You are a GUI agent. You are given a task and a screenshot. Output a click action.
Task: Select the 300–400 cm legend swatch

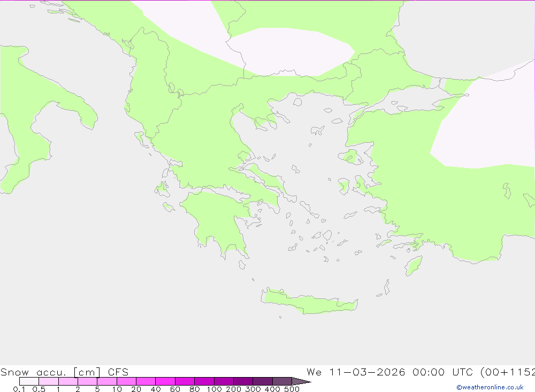click(x=263, y=381)
